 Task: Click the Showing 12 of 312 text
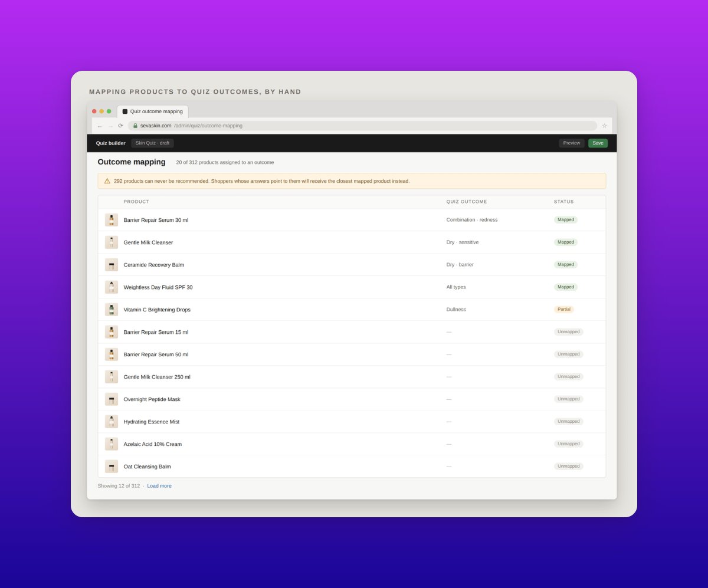[119, 486]
